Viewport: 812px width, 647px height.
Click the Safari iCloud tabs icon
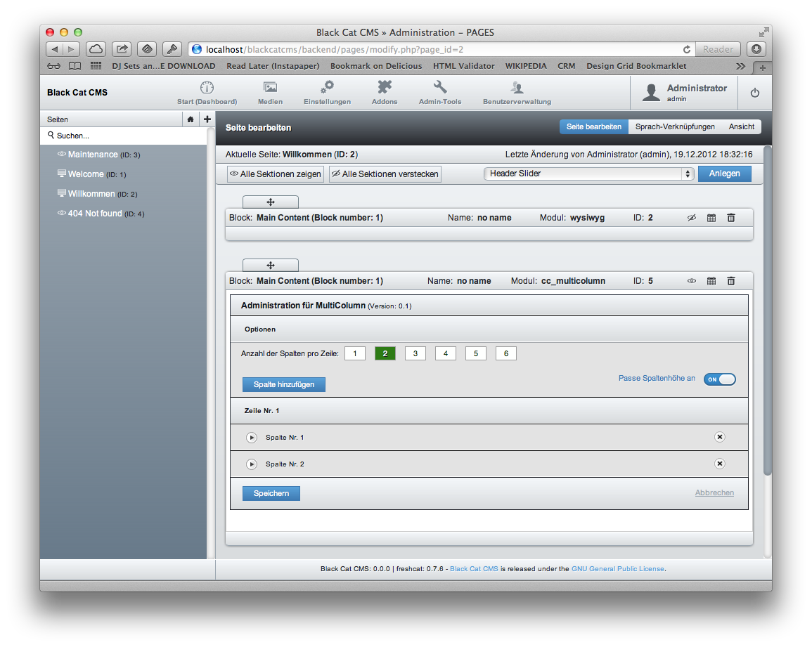[x=96, y=49]
